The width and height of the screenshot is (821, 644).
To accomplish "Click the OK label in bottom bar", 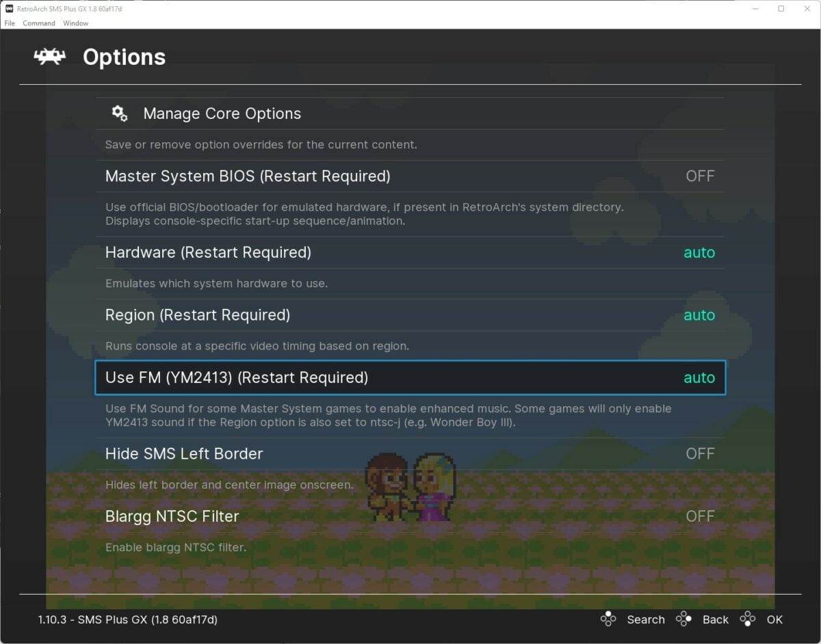I will (x=775, y=619).
